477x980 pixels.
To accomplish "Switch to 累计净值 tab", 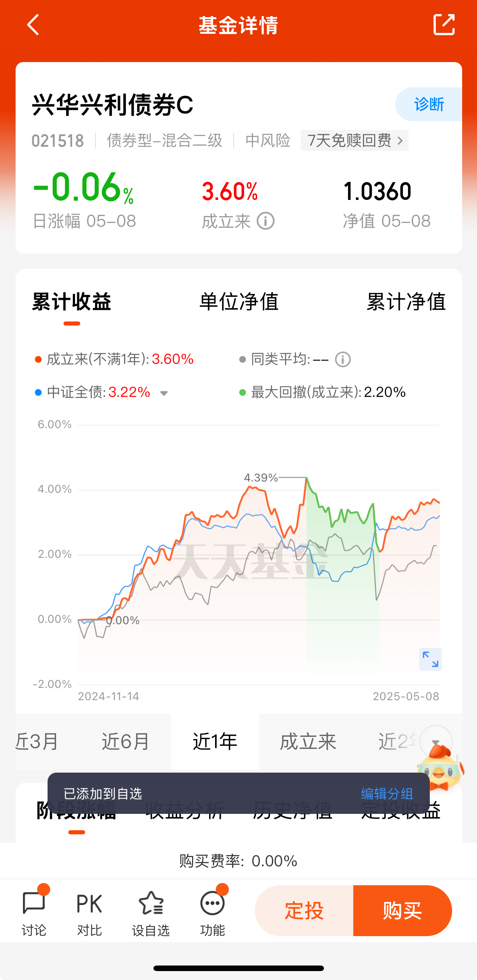I will coord(406,302).
